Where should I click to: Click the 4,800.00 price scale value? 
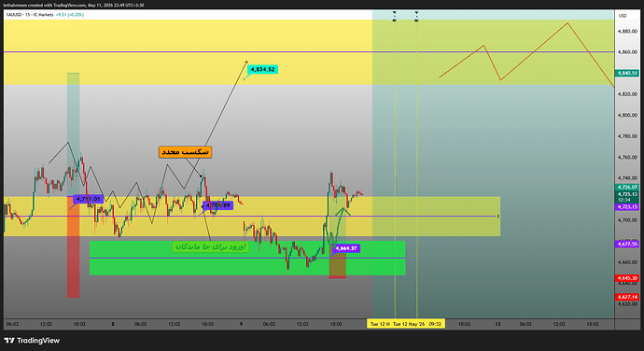pyautogui.click(x=627, y=115)
